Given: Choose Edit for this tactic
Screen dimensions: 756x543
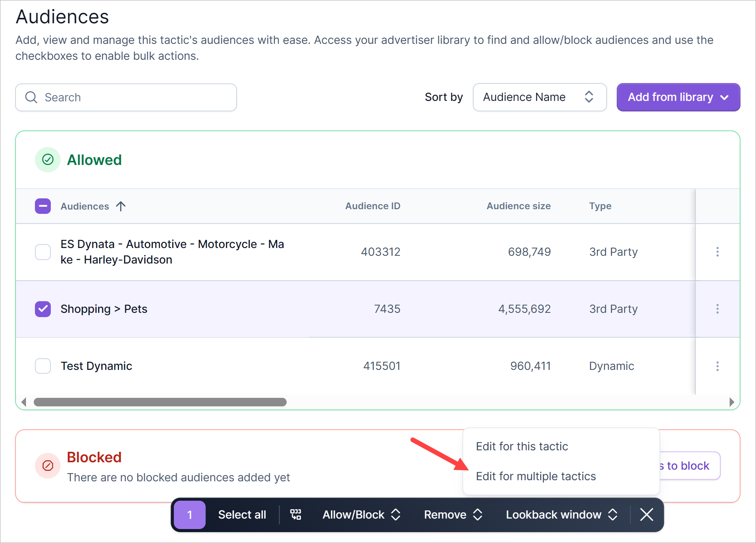Looking at the screenshot, I should pyautogui.click(x=522, y=446).
